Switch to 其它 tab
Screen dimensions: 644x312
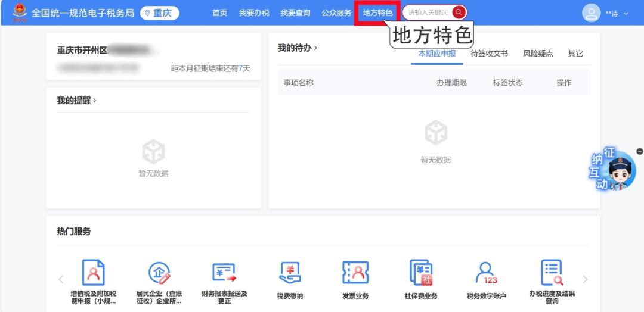(575, 54)
